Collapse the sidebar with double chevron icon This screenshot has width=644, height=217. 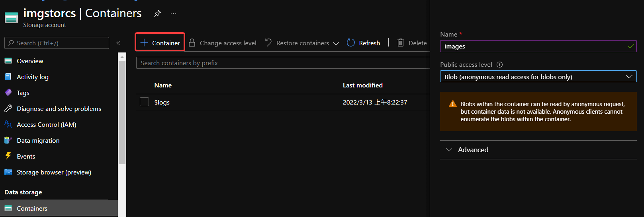(x=118, y=43)
